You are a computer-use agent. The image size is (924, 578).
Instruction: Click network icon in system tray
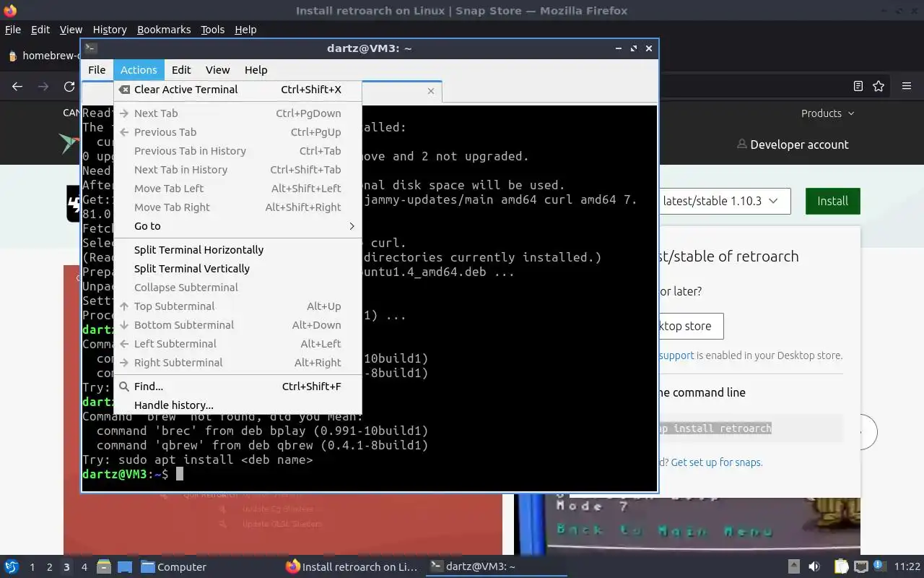[x=860, y=566]
